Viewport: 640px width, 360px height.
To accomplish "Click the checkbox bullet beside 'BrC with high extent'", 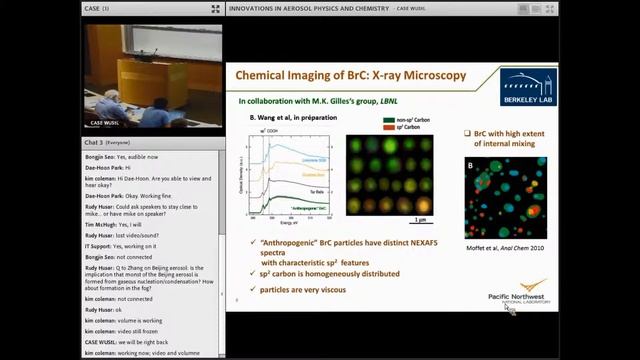I will (467, 133).
